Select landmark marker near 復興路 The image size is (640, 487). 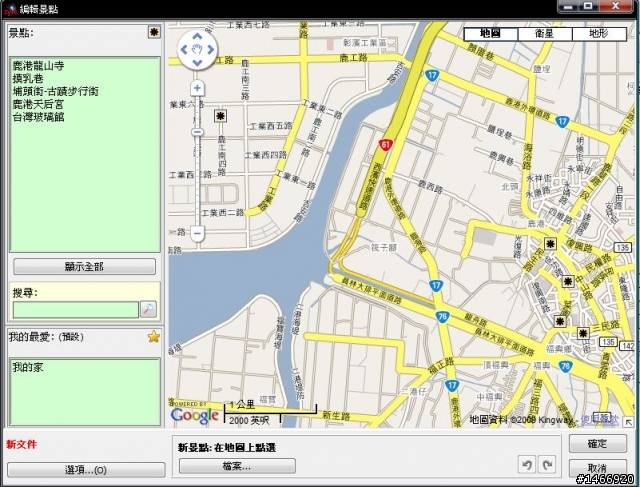[x=551, y=244]
